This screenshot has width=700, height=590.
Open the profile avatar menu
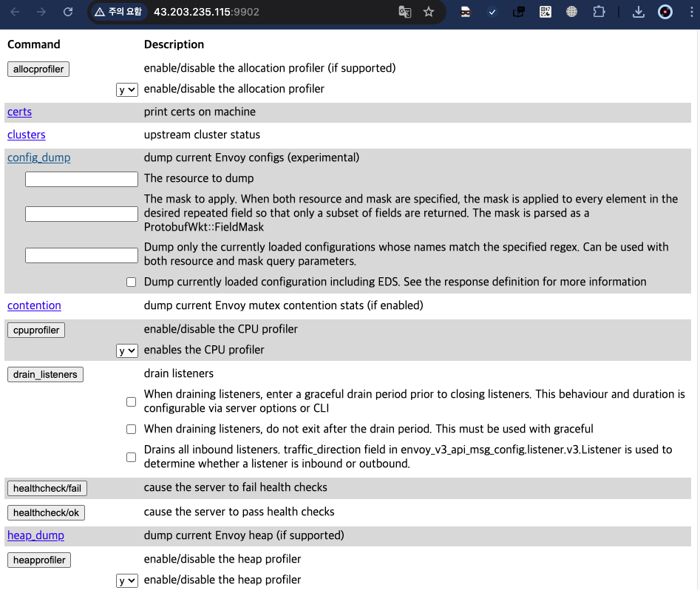click(665, 12)
